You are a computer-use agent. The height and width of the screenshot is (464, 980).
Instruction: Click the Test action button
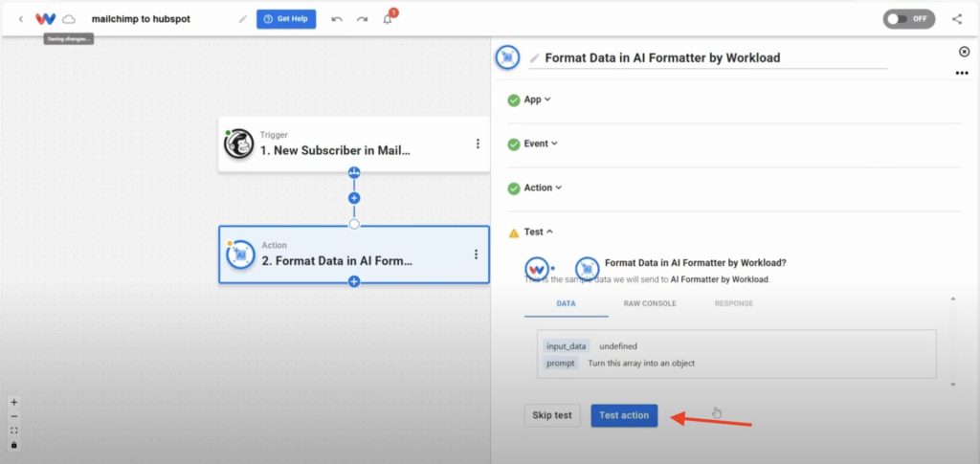[x=624, y=415]
